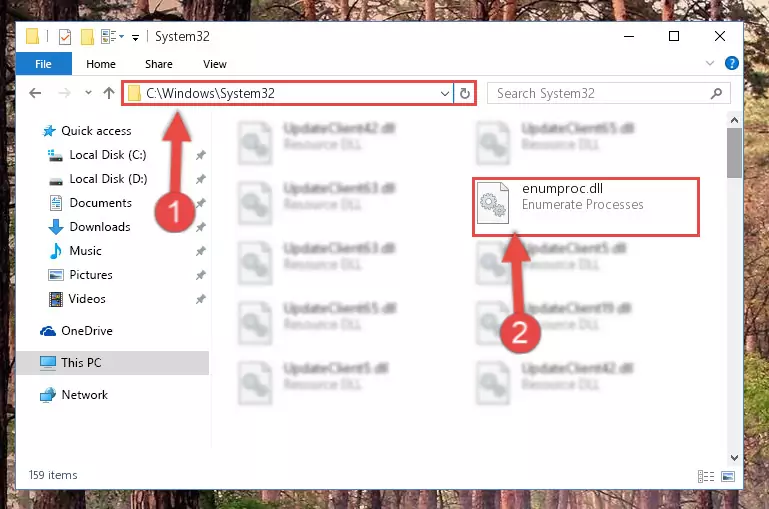Click the title bar folder icon

32,36
